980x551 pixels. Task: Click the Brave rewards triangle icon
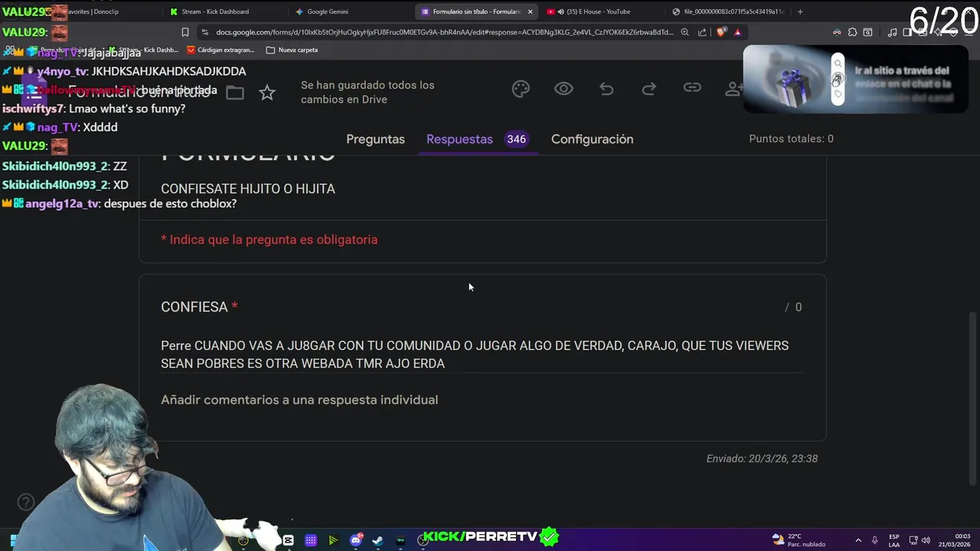pos(737,32)
